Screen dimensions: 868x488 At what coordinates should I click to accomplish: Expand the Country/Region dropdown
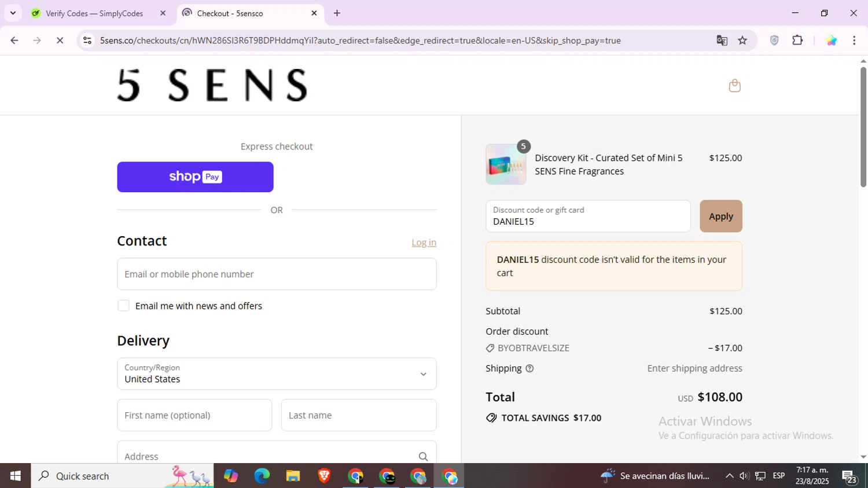pos(277,373)
